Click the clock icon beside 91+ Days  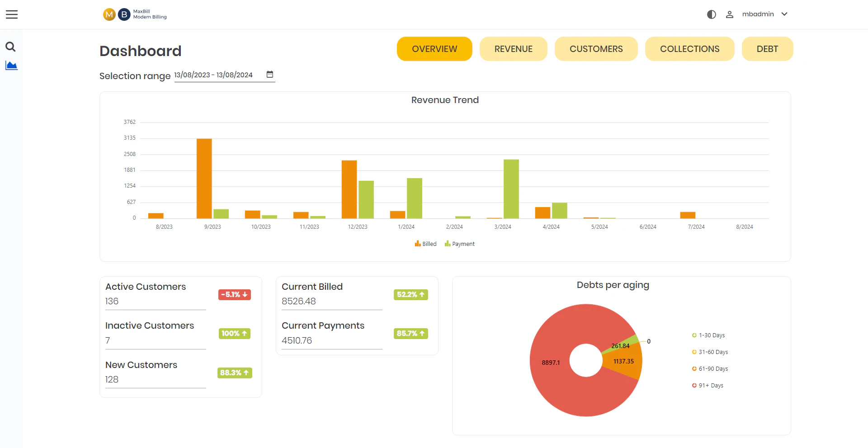point(694,385)
